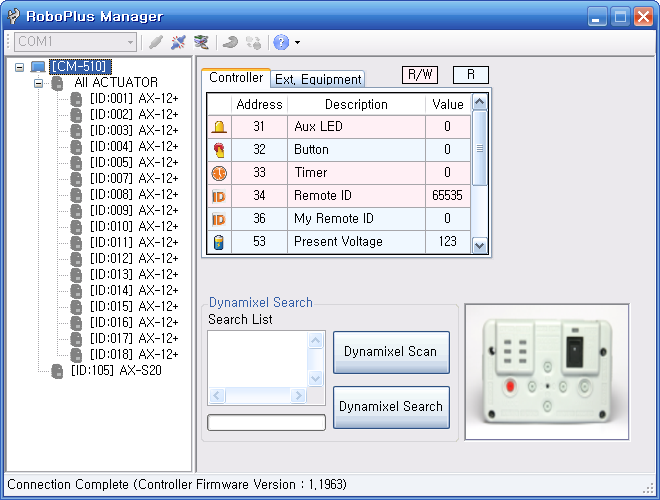Select [ID:005] AX-12+ in the tree
This screenshot has height=500, width=660.
tap(134, 162)
